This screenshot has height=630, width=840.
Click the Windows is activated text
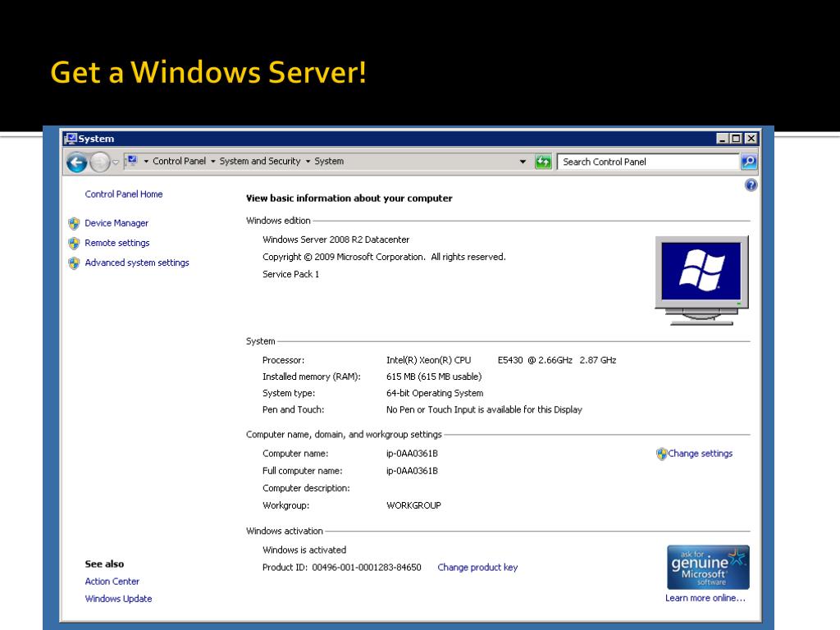coord(304,550)
